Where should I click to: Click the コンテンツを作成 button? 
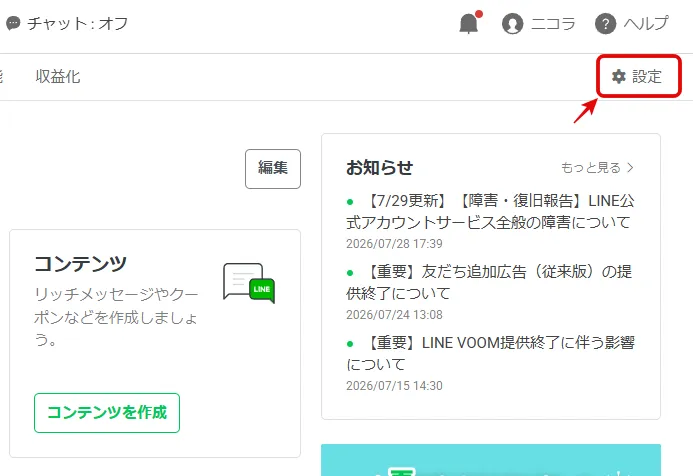pyautogui.click(x=107, y=413)
